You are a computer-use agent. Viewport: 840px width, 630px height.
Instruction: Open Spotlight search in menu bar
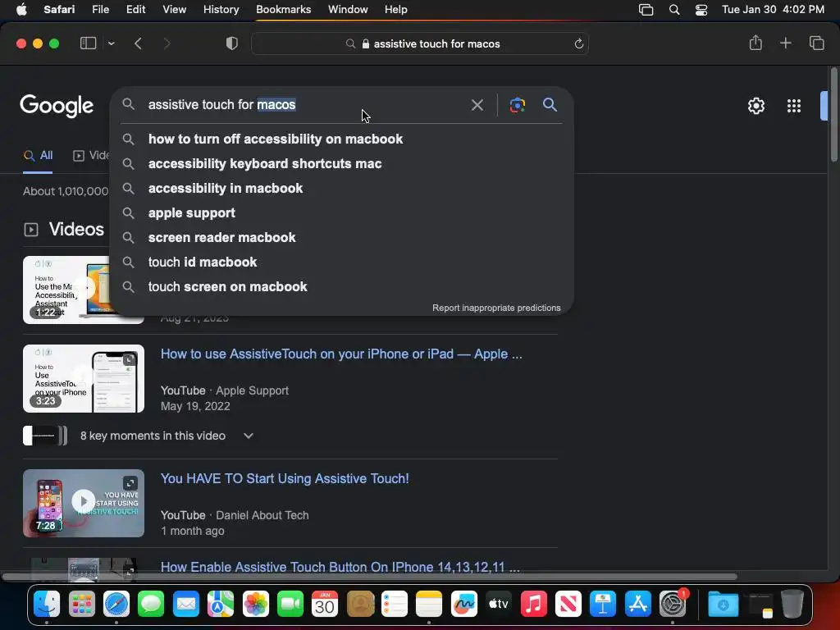click(x=674, y=10)
